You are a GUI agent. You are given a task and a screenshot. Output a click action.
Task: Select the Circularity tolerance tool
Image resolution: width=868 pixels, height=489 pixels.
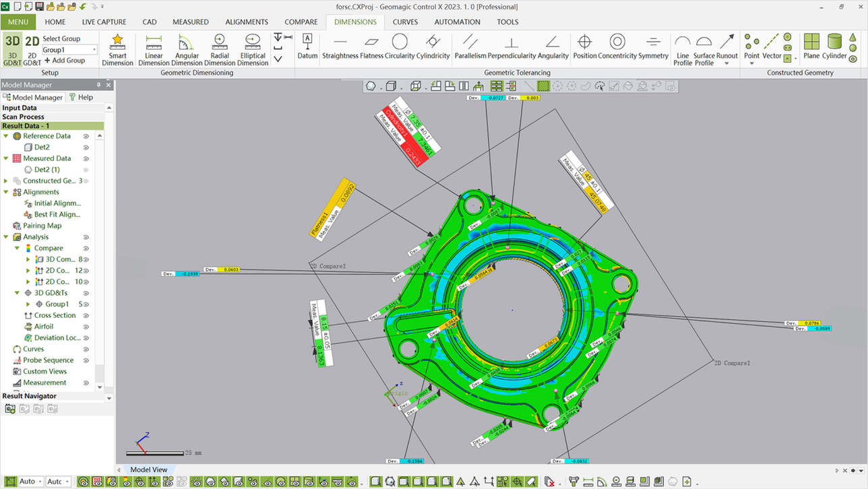[x=400, y=46]
